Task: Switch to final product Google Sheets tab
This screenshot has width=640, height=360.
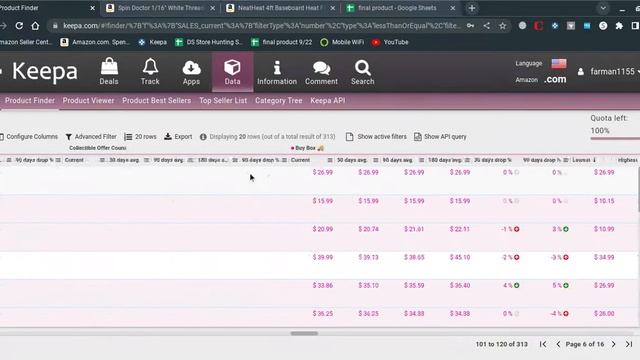Action: 397,8
